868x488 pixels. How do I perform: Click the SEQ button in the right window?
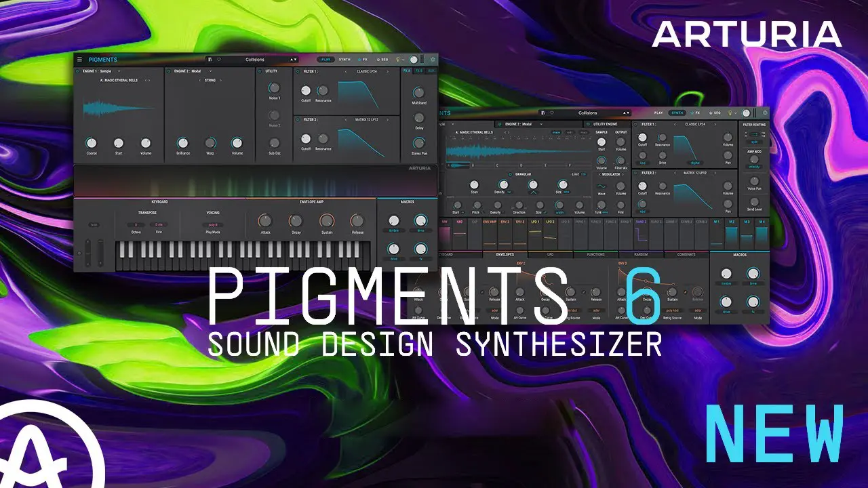click(714, 113)
